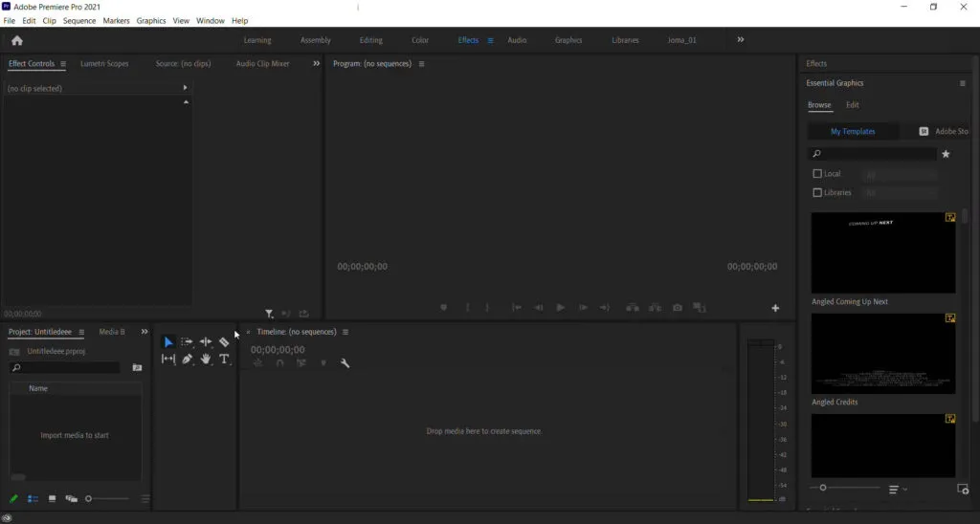This screenshot has width=980, height=524.
Task: Click Step Back one frame button
Action: coord(538,308)
